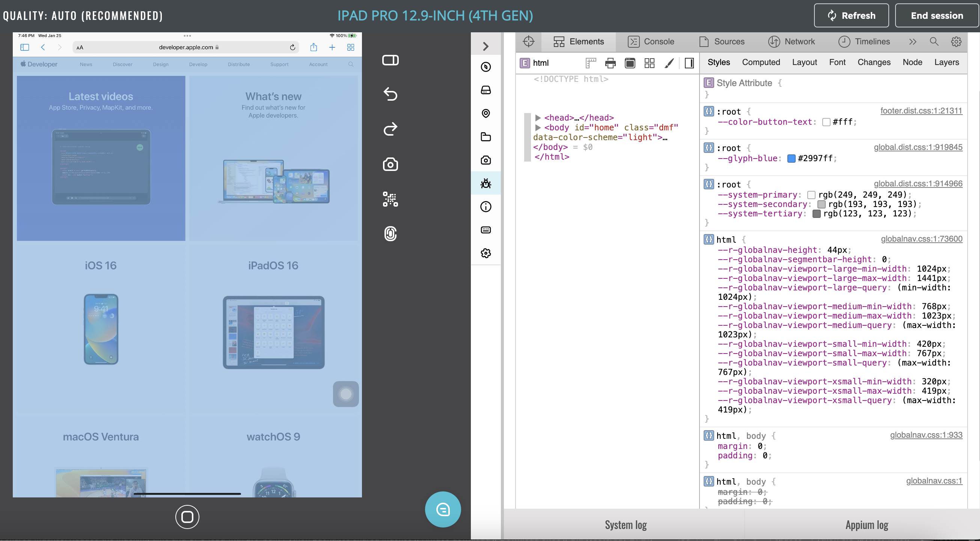Screen dimensions: 980x541
Task: Select the screenshot capture icon
Action: click(x=390, y=165)
